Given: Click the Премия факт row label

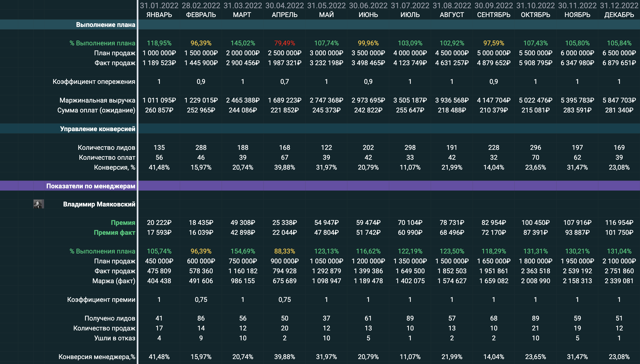Looking at the screenshot, I should tap(114, 233).
